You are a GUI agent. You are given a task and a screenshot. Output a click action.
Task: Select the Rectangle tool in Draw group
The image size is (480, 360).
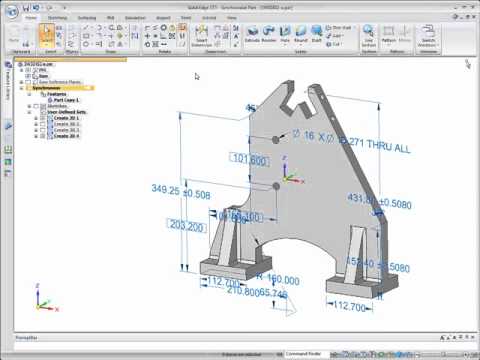(x=86, y=36)
